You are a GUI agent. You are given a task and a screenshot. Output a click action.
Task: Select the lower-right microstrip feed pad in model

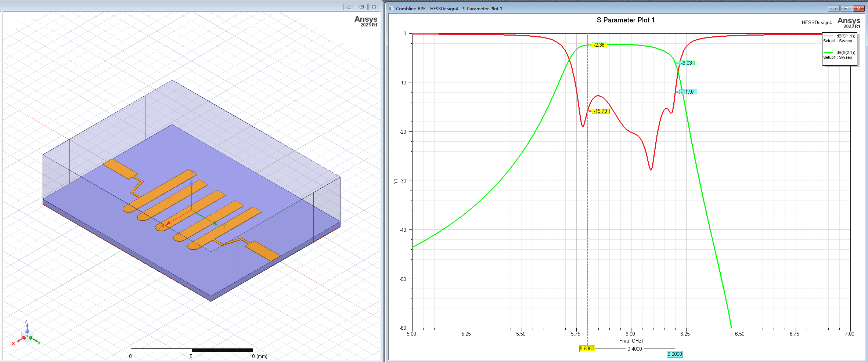(x=263, y=251)
